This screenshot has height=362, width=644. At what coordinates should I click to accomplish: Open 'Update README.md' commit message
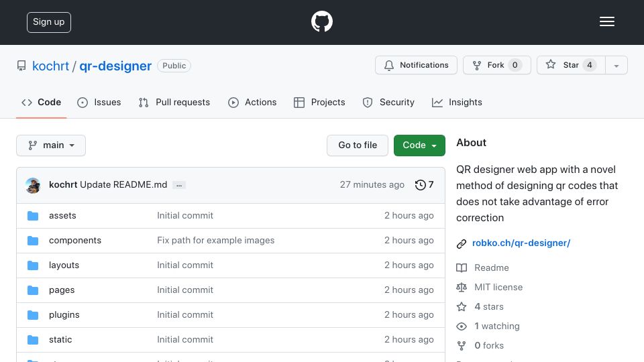[123, 185]
